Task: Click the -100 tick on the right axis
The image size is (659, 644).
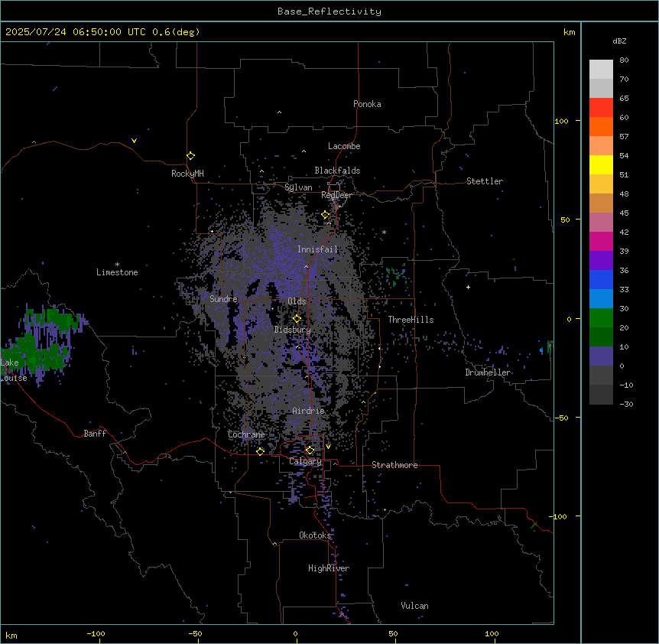Action: (x=559, y=516)
